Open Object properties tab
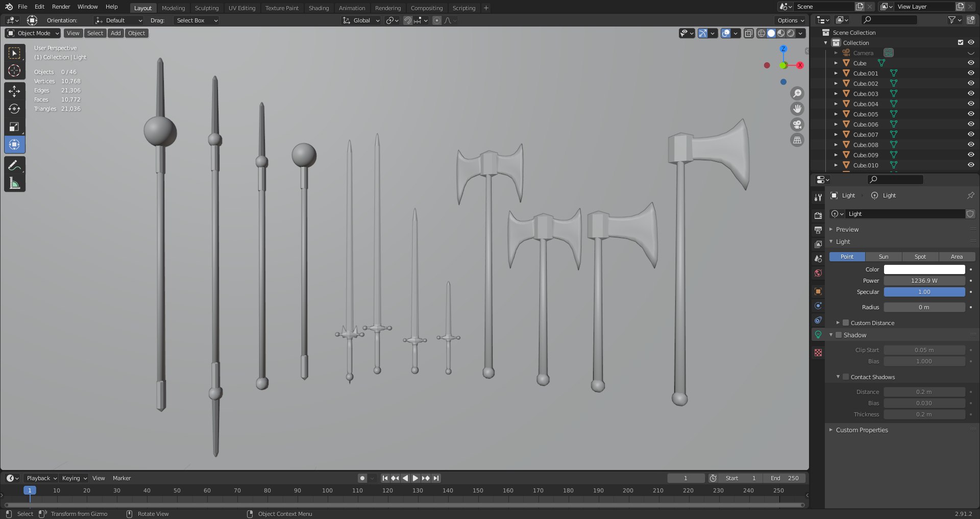The image size is (980, 519). click(x=818, y=291)
